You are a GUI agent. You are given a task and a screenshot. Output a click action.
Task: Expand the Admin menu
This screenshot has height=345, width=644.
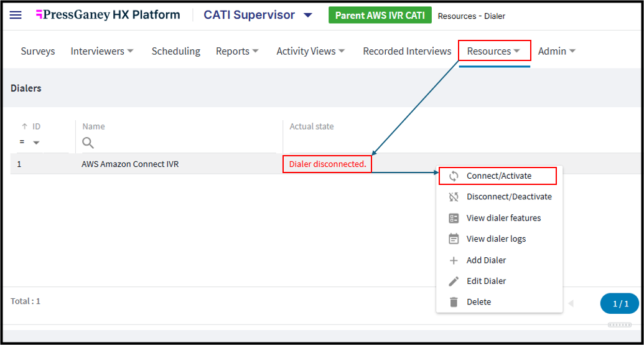[556, 52]
